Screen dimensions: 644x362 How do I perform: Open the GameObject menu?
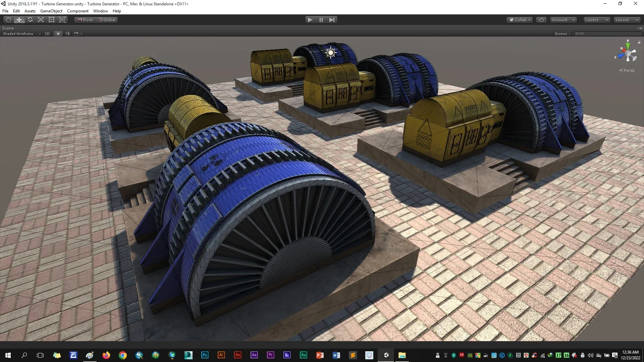51,11
